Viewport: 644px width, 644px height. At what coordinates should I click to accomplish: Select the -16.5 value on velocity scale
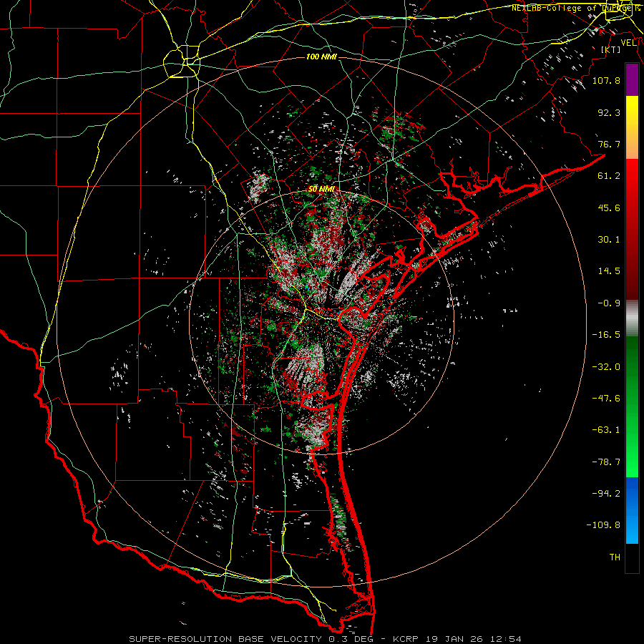point(606,335)
